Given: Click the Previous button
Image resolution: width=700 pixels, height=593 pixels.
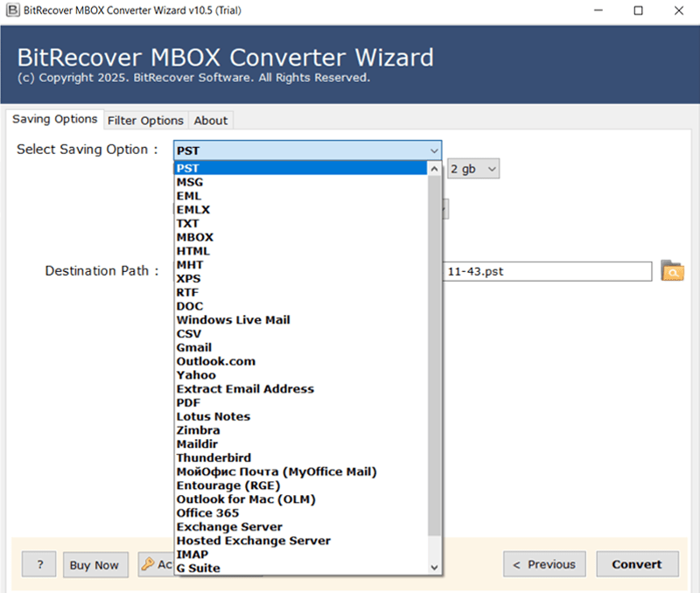Looking at the screenshot, I should coord(543,564).
